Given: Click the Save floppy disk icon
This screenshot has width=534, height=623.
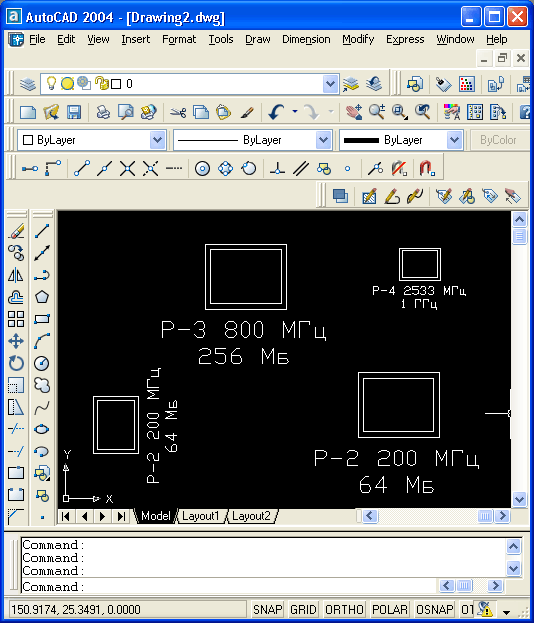Looking at the screenshot, I should [74, 112].
